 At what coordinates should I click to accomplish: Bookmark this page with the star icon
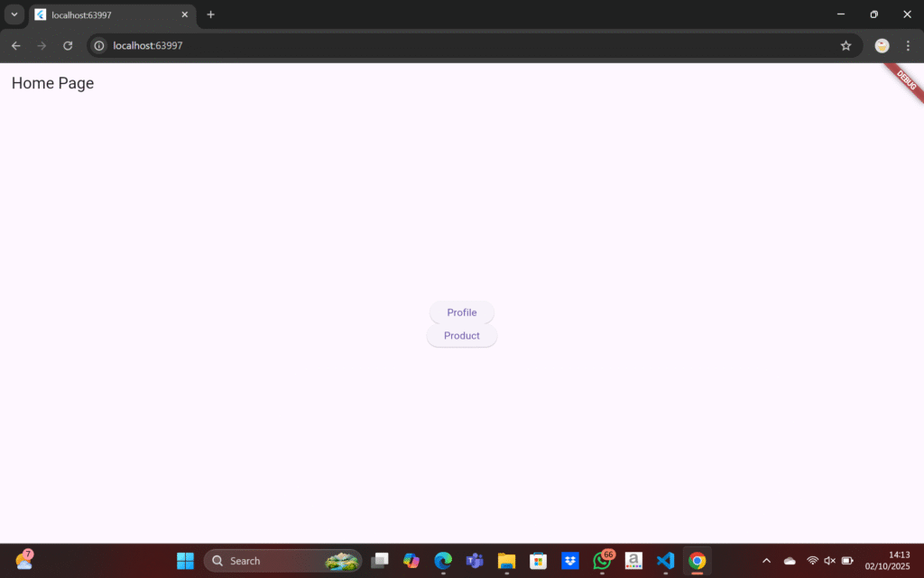(845, 46)
